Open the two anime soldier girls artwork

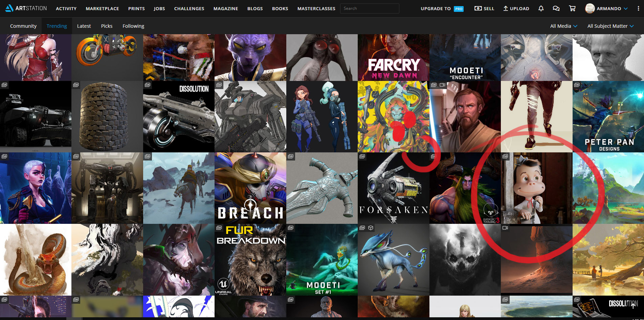322,116
